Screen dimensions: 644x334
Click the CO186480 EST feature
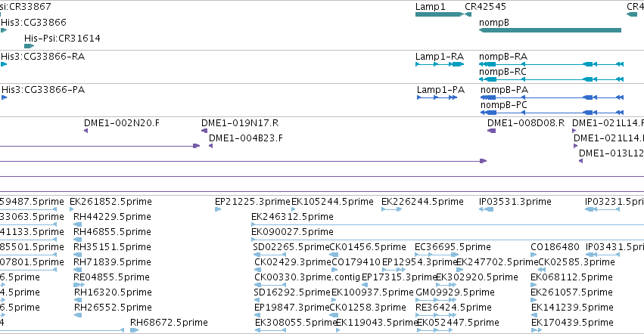pos(534,255)
